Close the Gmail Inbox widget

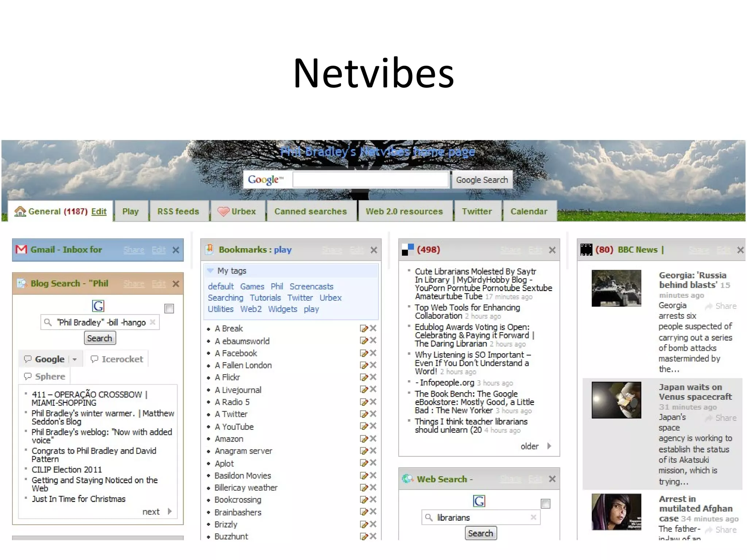176,250
